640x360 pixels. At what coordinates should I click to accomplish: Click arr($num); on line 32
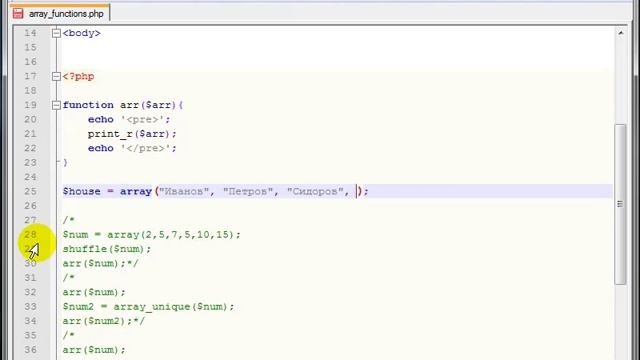[x=94, y=292]
